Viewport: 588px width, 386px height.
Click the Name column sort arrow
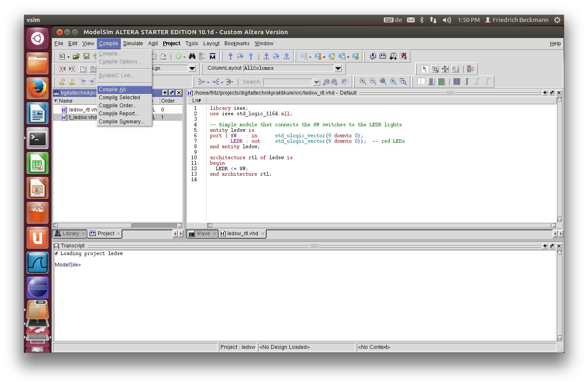56,101
